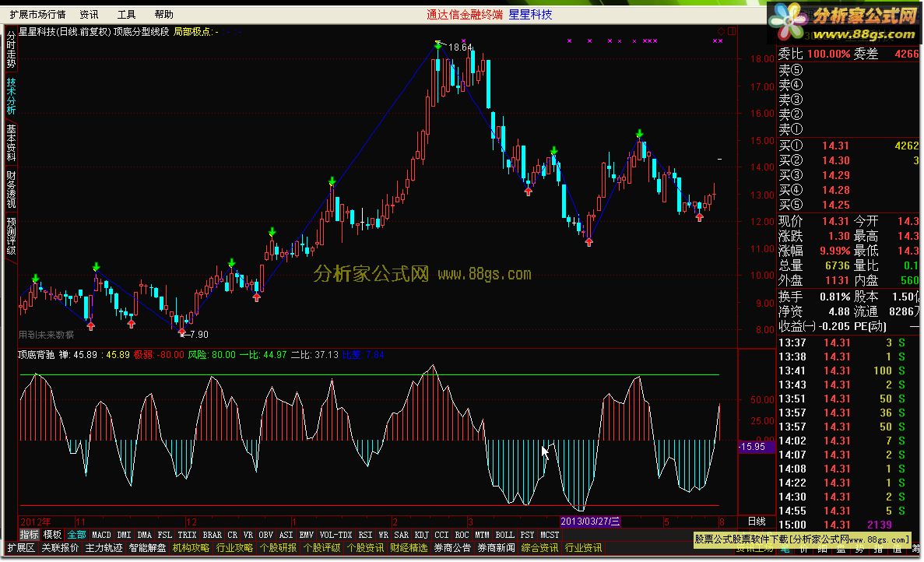Open the 行业攻略 bottom tab
The width and height of the screenshot is (924, 562).
point(234,548)
